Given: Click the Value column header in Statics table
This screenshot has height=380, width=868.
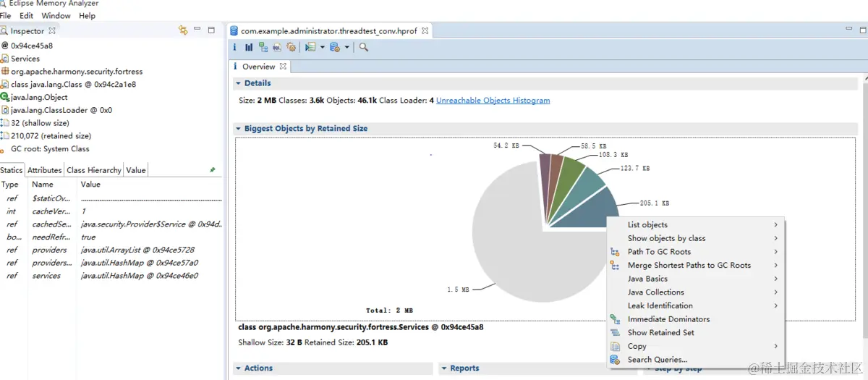Looking at the screenshot, I should point(150,185).
